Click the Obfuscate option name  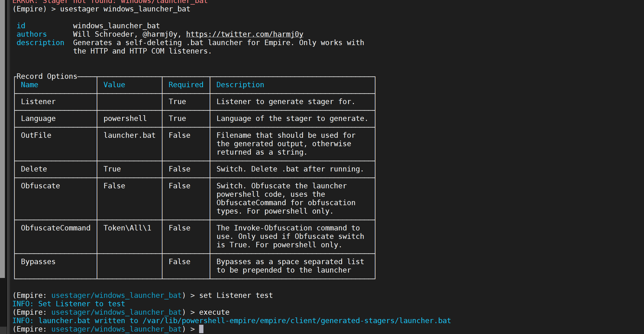point(40,186)
